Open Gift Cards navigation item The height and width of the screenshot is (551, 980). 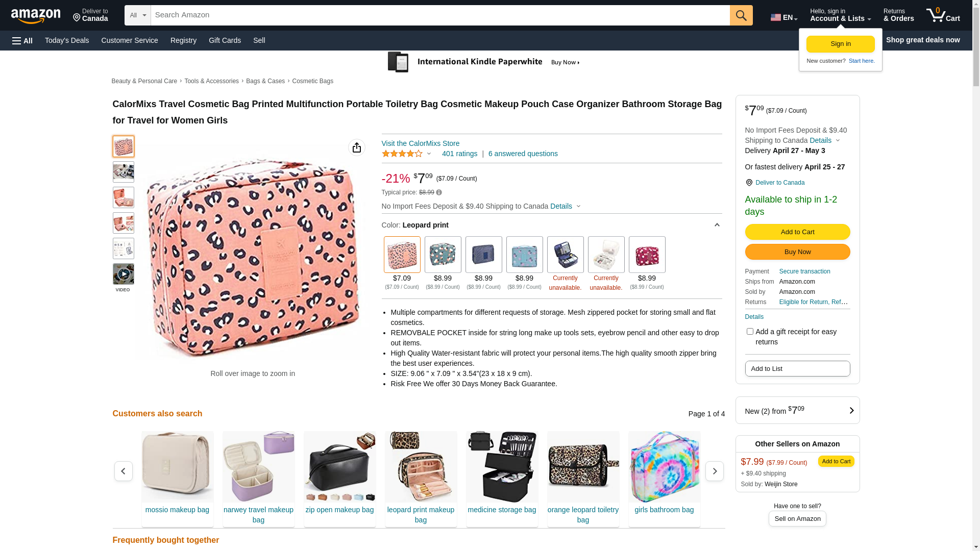(225, 40)
